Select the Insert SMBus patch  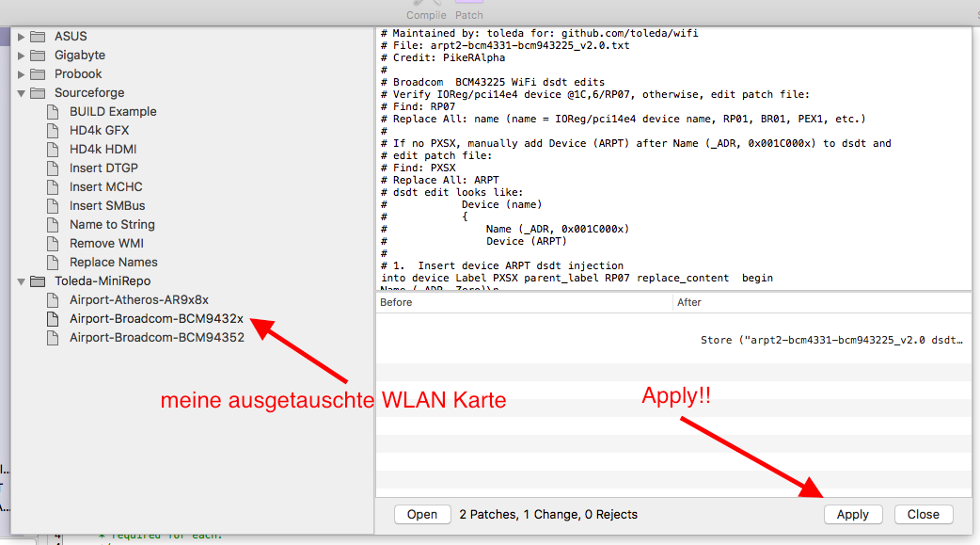tap(107, 205)
